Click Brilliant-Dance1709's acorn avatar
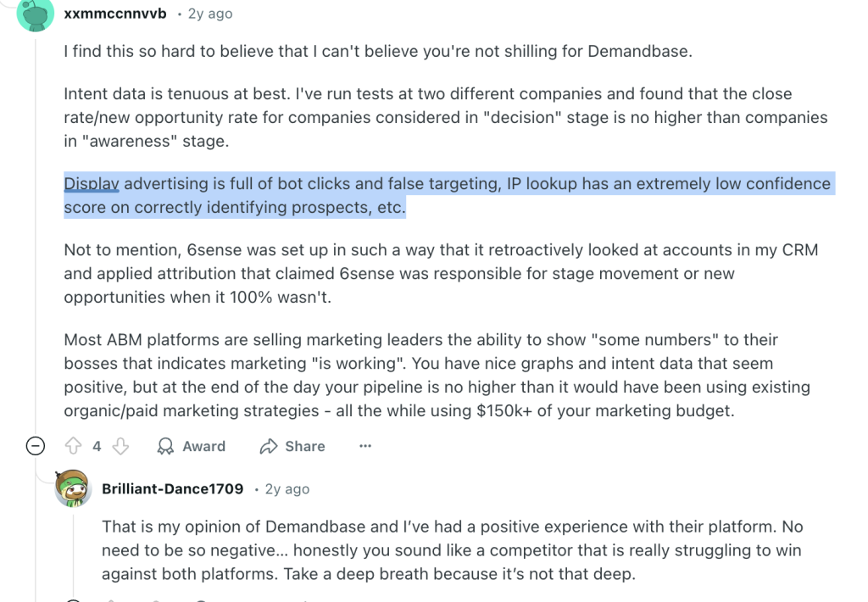Viewport: 868px width, 602px height. click(x=74, y=488)
